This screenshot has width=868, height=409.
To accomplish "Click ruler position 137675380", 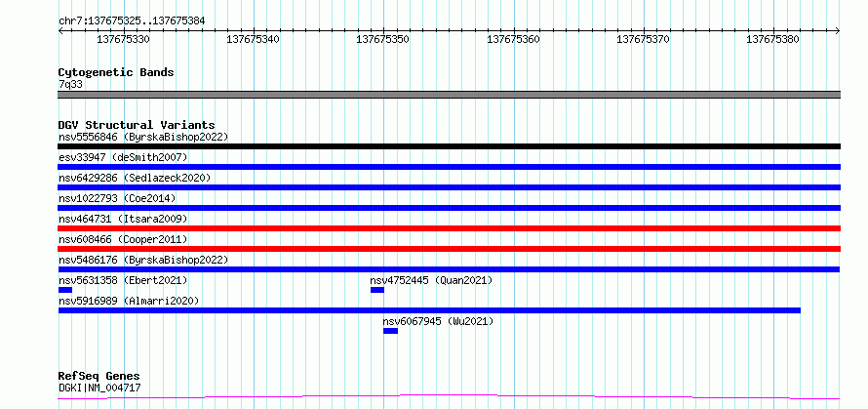I will 773,39.
